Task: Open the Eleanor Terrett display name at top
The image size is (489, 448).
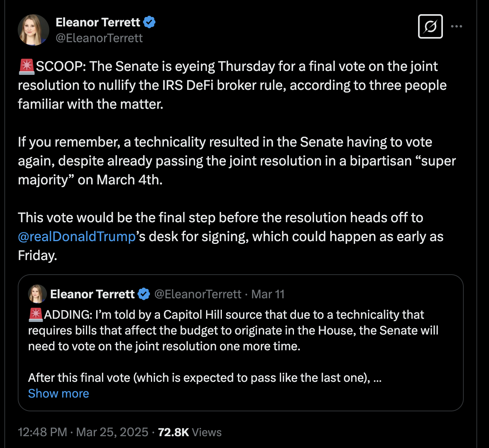Action: 98,22
